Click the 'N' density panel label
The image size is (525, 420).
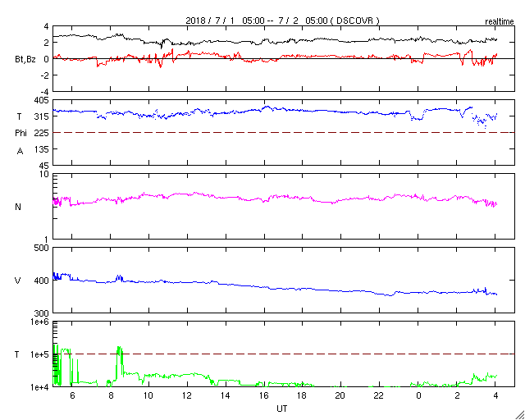tap(18, 207)
